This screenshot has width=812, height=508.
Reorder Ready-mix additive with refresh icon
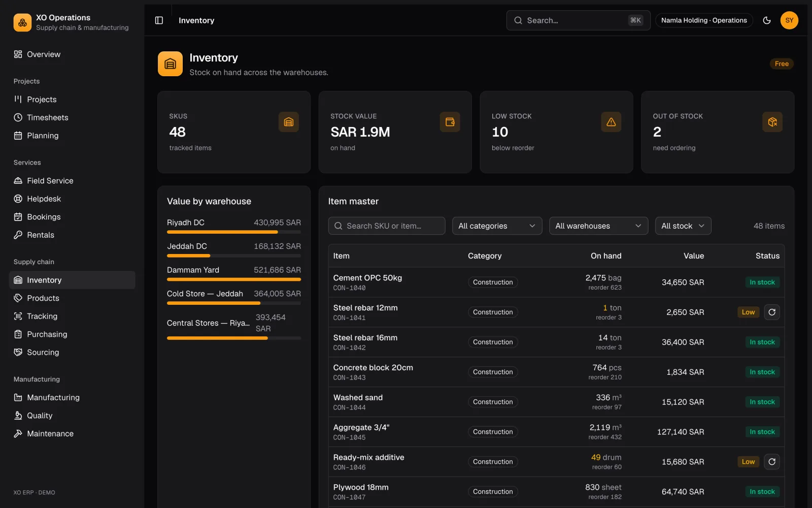coord(772,462)
